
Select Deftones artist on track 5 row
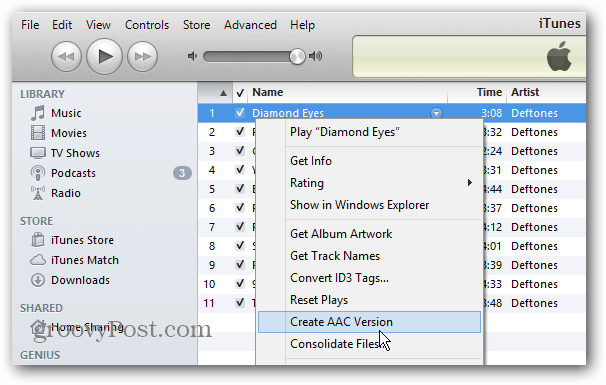pyautogui.click(x=534, y=189)
